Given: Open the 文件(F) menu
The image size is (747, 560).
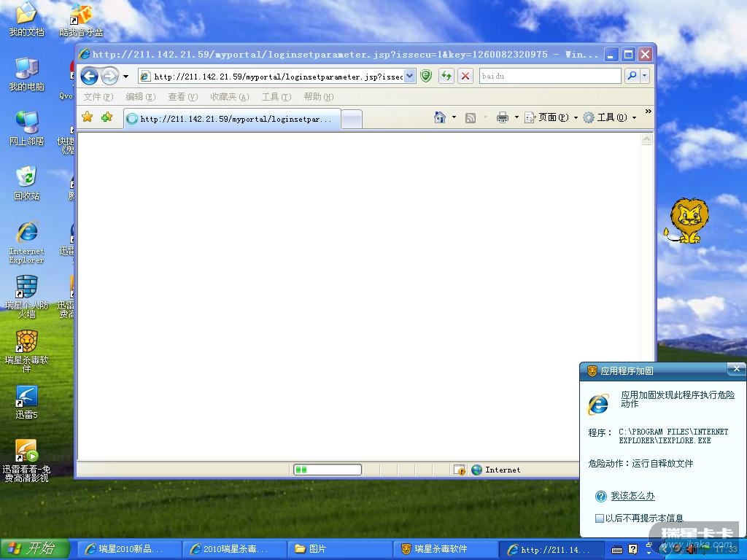Looking at the screenshot, I should point(98,97).
